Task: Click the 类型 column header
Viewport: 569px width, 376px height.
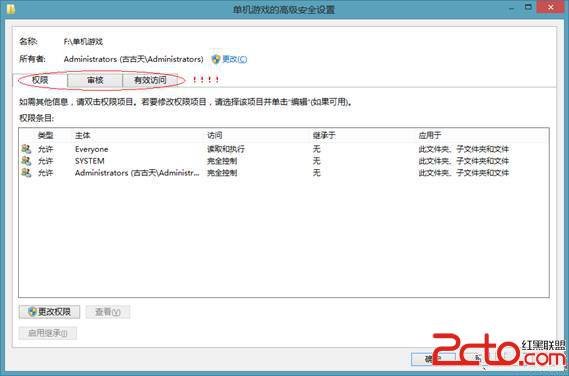Action: pyautogui.click(x=45, y=135)
